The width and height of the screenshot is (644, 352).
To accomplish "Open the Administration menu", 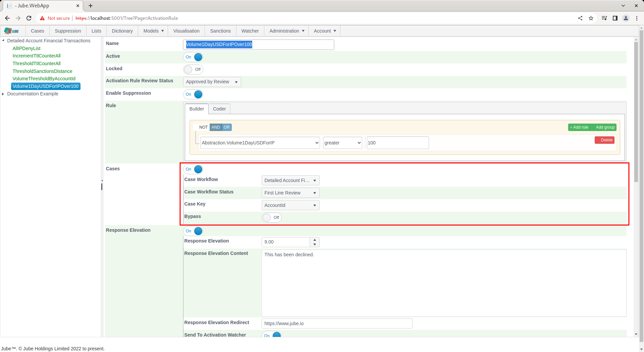I will pos(286,31).
